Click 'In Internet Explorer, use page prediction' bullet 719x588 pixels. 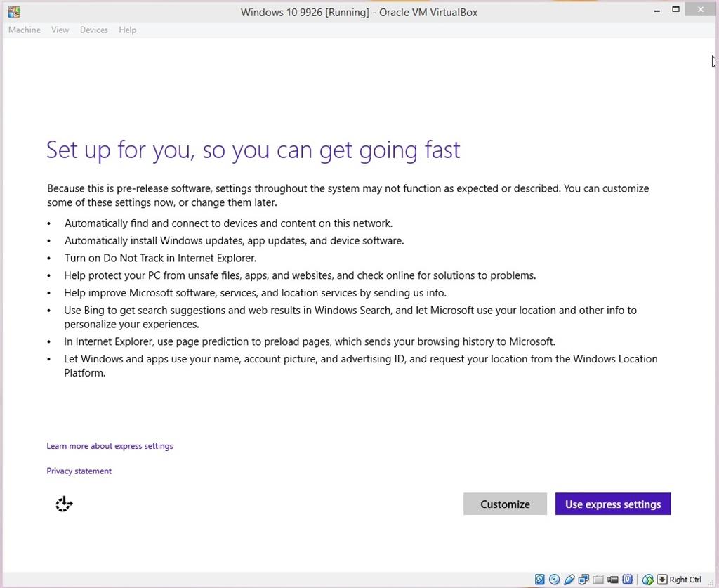tap(310, 341)
